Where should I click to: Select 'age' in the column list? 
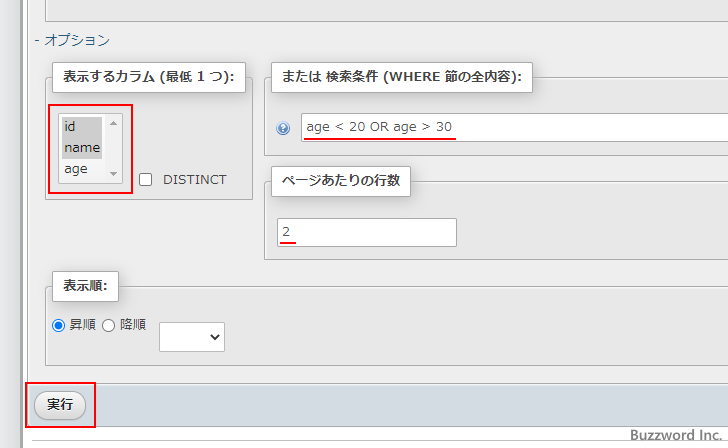[82, 169]
